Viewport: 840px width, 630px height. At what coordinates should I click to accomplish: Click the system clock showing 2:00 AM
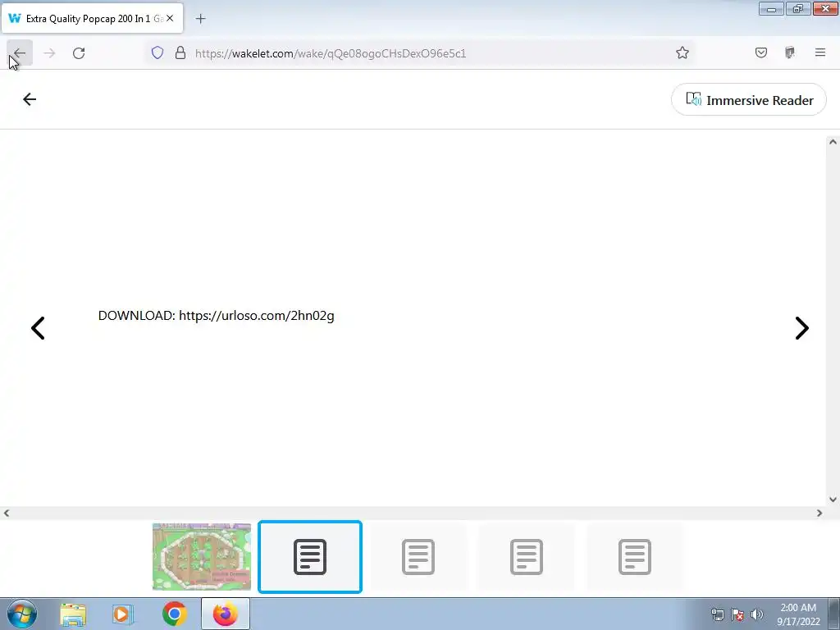(x=798, y=614)
